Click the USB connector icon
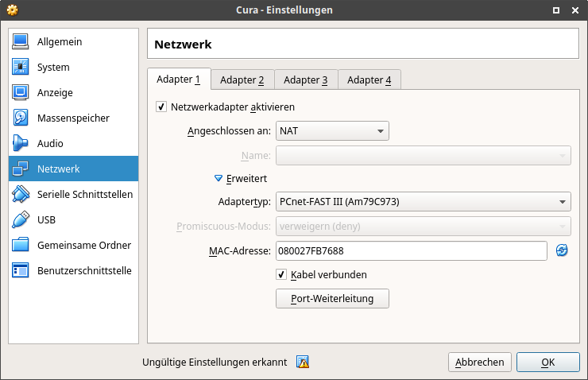This screenshot has width=588, height=380. click(x=20, y=220)
